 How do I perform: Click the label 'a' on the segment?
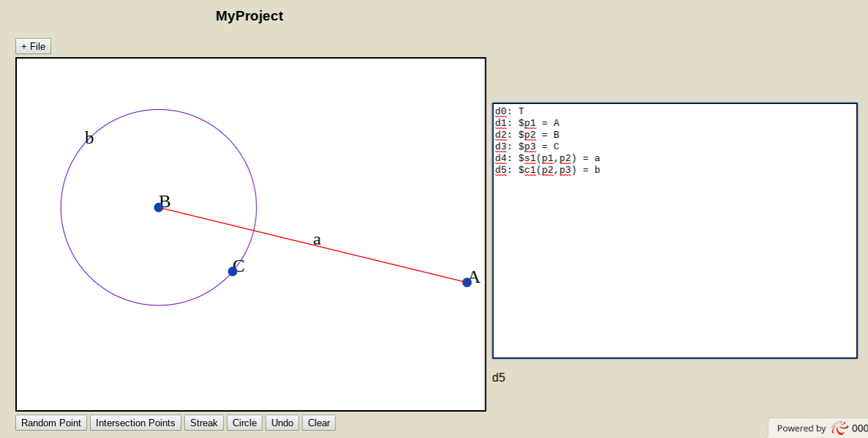tap(317, 240)
